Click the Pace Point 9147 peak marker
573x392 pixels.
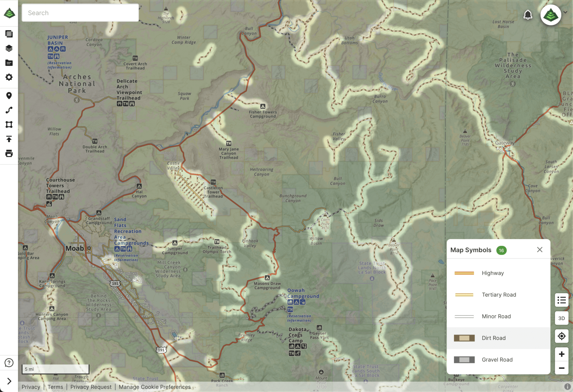tap(433, 275)
